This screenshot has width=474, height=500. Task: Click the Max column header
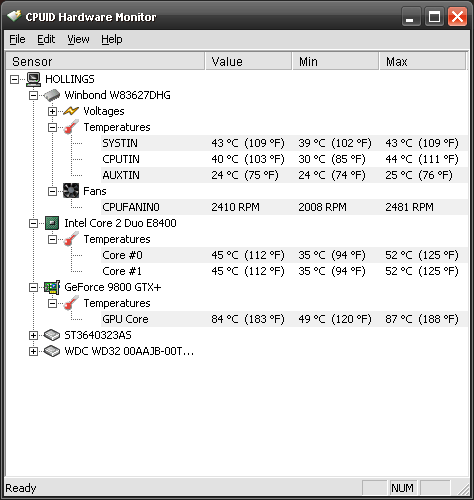[x=423, y=61]
